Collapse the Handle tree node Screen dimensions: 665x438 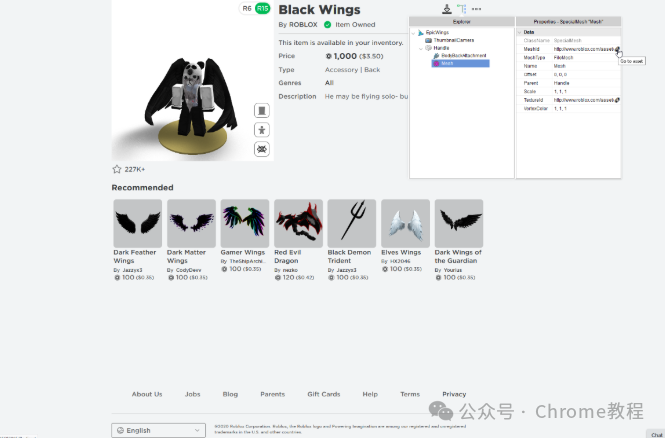(421, 48)
